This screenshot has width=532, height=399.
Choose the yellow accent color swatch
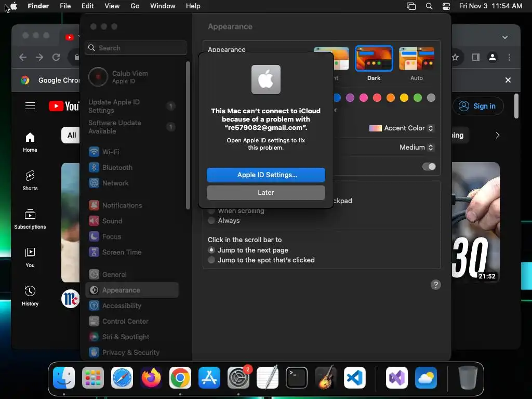[404, 98]
